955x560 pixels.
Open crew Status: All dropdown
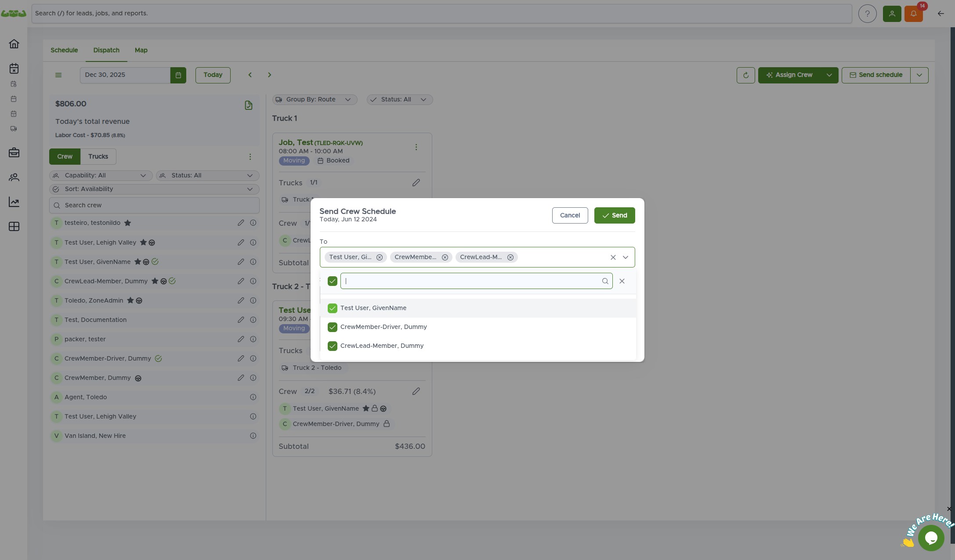pos(207,176)
